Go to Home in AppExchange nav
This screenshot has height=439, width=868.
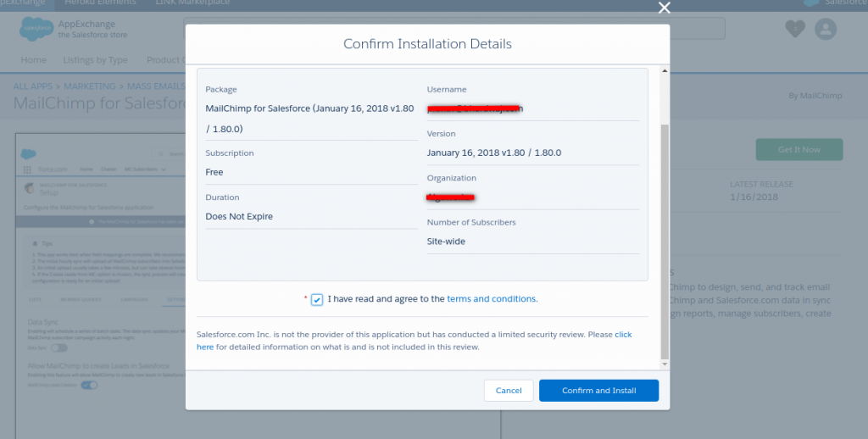[x=33, y=60]
